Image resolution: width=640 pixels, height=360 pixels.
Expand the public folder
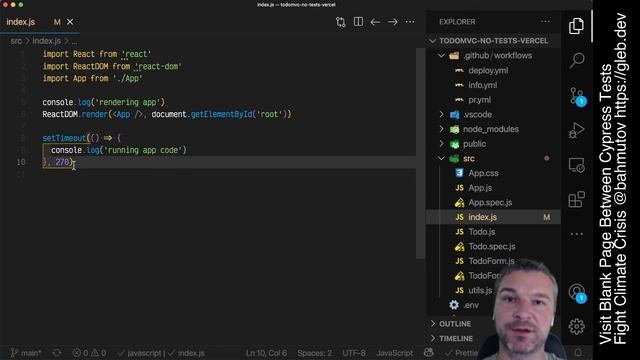pos(493,144)
